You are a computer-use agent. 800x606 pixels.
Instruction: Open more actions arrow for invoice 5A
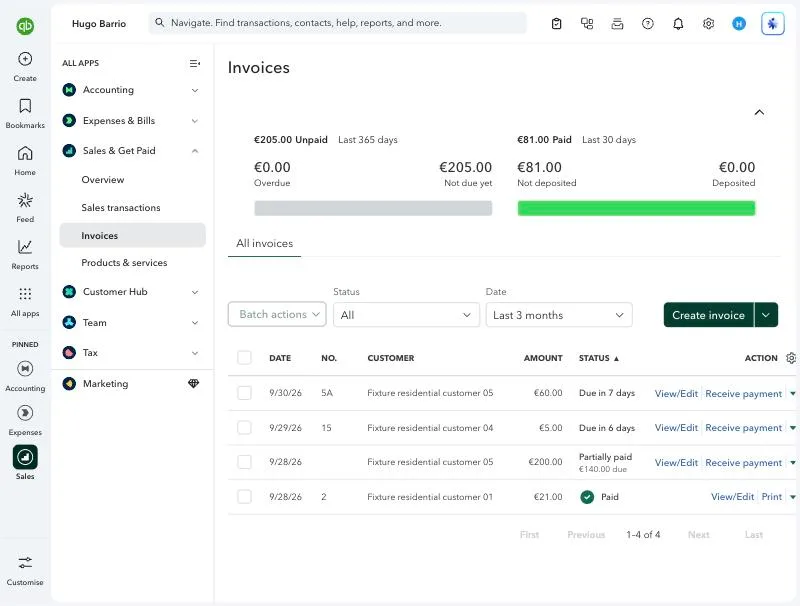[792, 393]
